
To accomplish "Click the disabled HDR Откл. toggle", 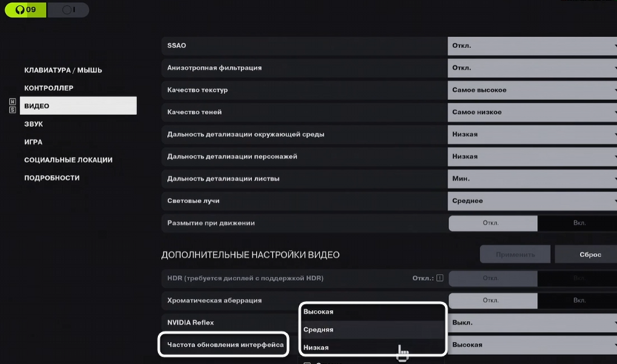I will 492,279.
